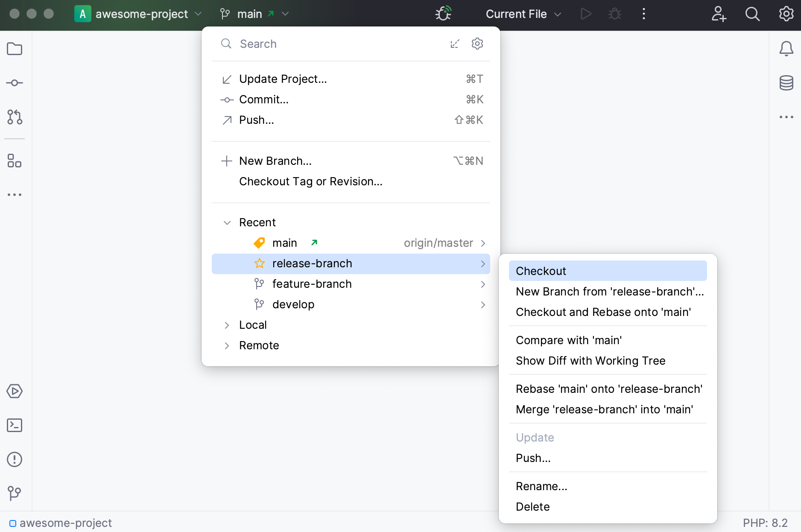This screenshot has width=801, height=532.
Task: Open the Terminal tool window
Action: point(15,425)
